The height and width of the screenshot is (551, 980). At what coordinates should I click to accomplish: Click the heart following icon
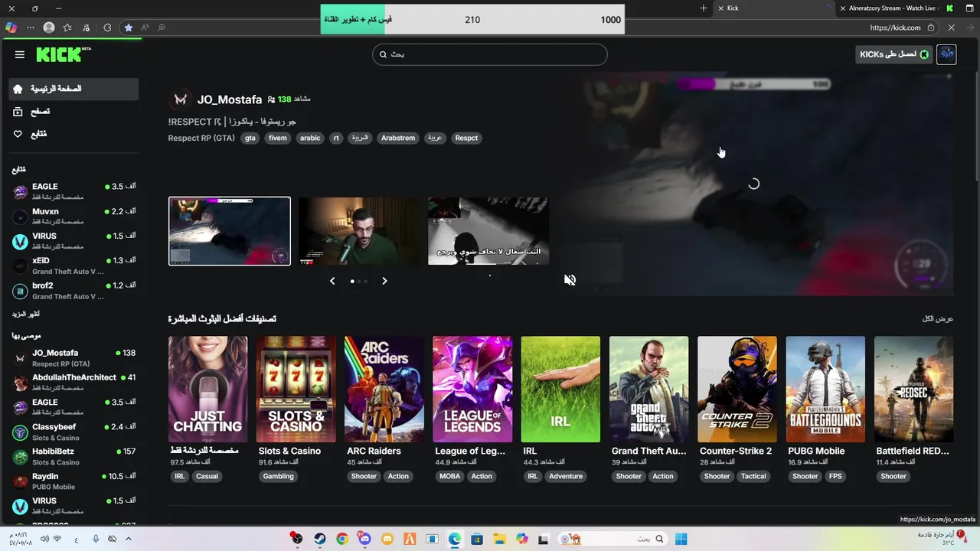[18, 134]
